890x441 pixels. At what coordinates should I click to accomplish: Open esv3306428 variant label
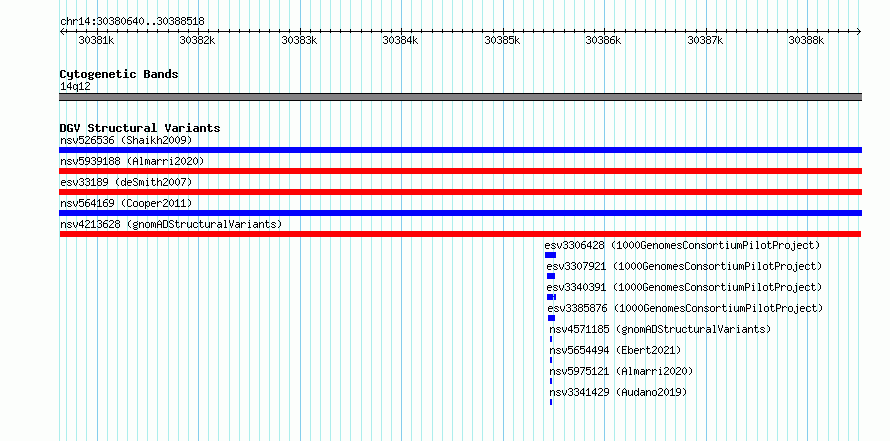coord(683,245)
